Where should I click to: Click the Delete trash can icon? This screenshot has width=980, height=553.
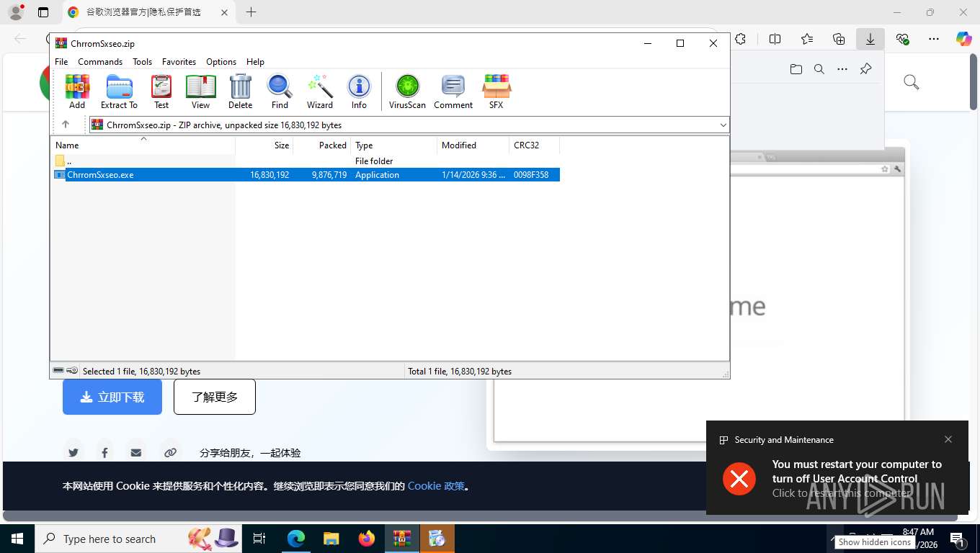click(x=240, y=91)
